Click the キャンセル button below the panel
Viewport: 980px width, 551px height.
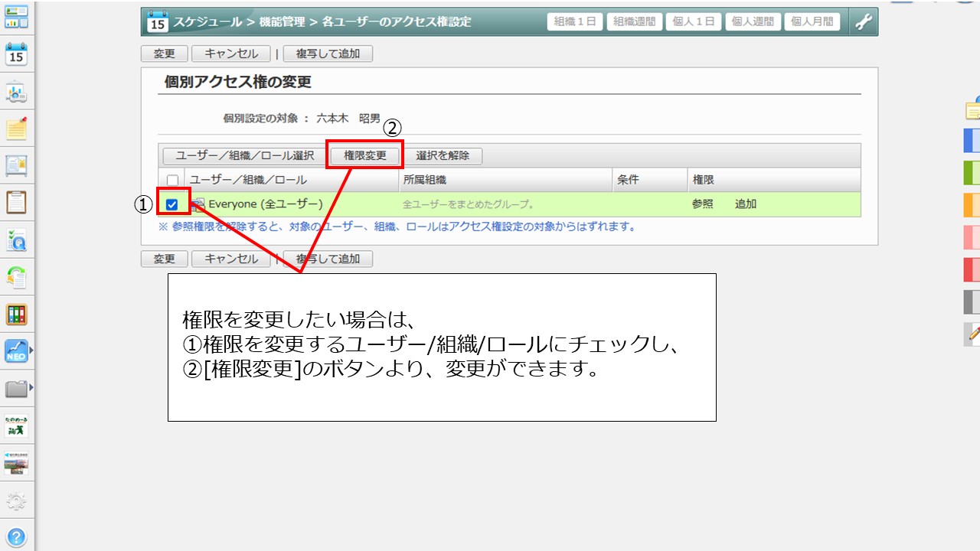pos(231,259)
